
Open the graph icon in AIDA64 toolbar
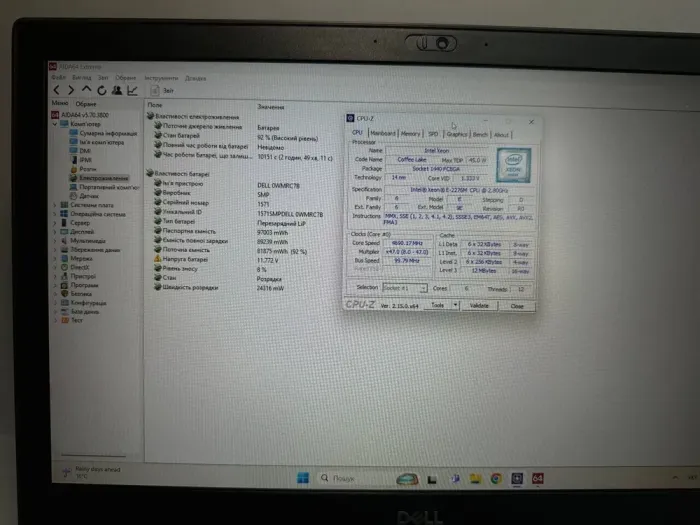tap(132, 90)
